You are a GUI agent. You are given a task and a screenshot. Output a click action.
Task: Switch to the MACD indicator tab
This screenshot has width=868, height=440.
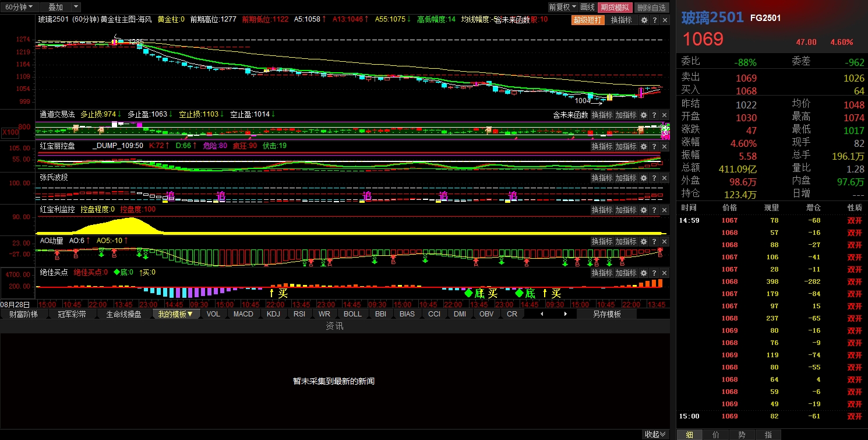244,314
